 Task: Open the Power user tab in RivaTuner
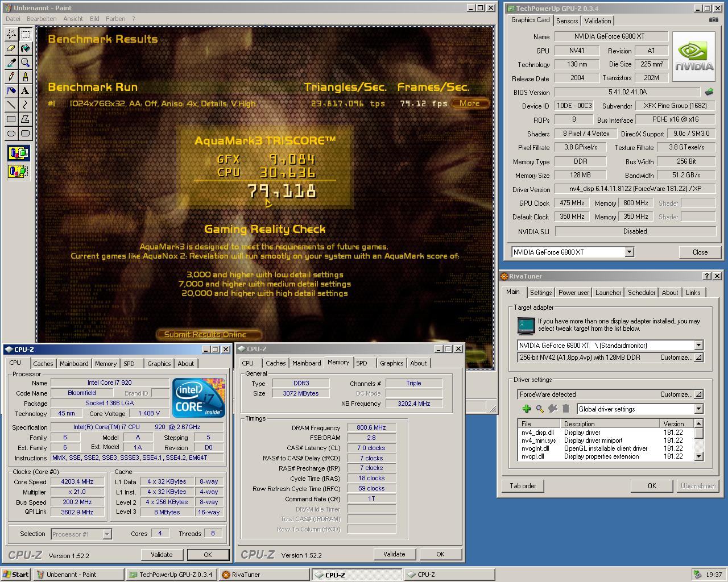click(x=573, y=293)
